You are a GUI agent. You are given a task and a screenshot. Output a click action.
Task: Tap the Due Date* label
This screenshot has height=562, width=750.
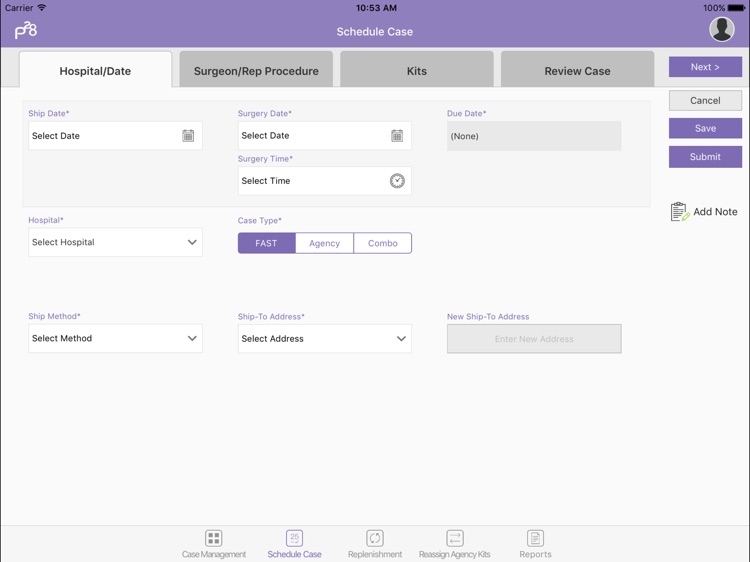point(466,113)
